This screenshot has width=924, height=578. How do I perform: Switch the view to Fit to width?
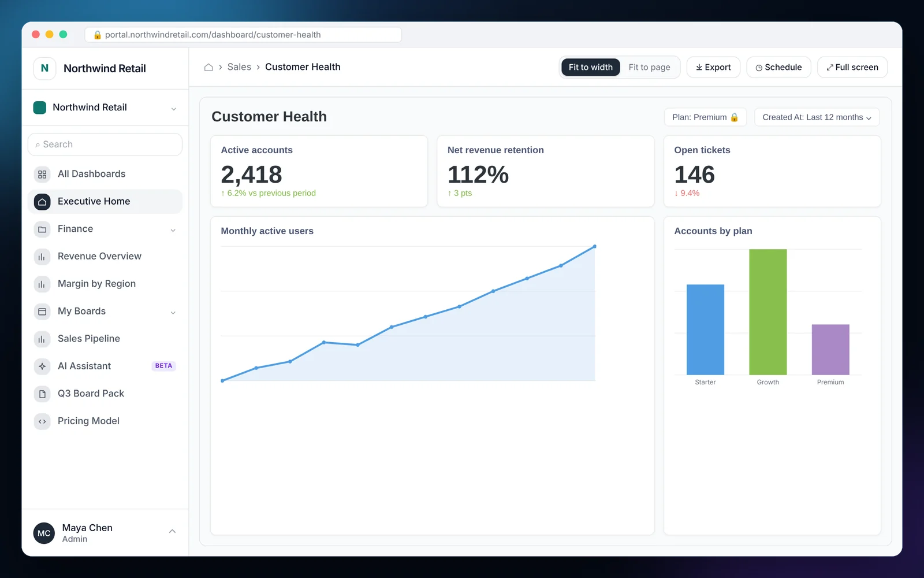click(x=590, y=67)
